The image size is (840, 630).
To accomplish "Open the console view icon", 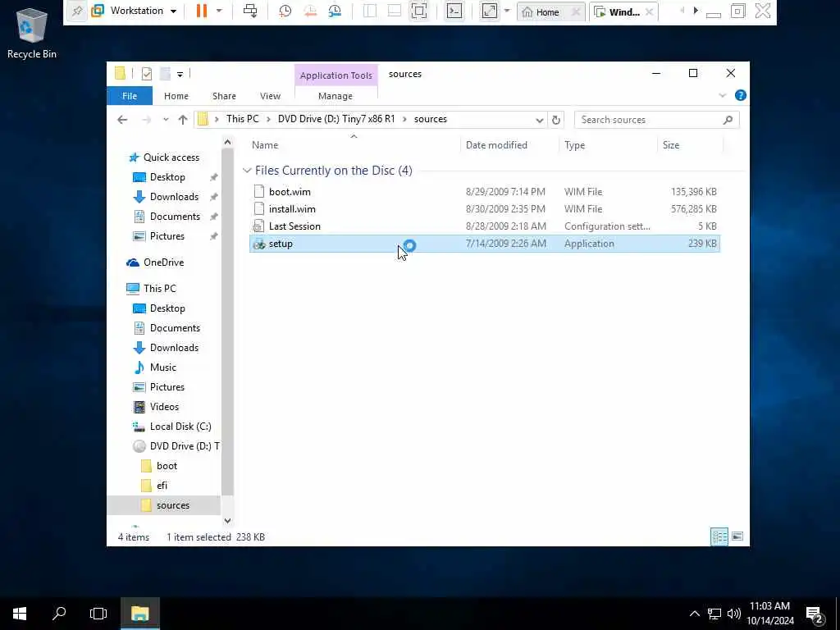I will point(454,11).
